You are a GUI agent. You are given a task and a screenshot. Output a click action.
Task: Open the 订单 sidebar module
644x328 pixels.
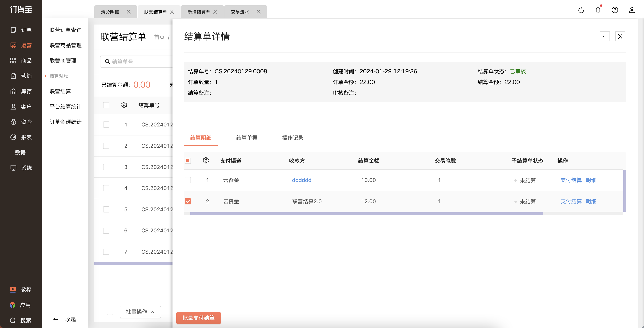[21, 30]
